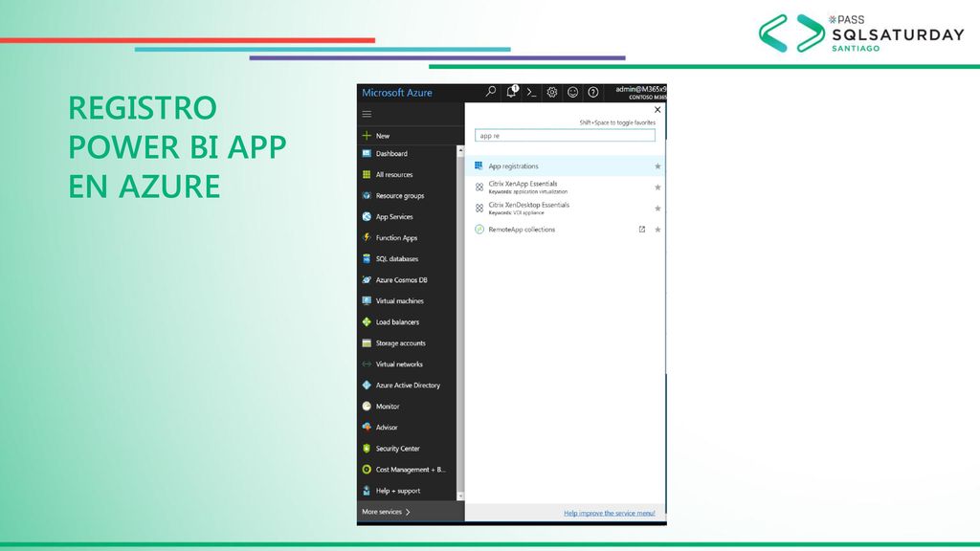
Task: Click the sidebar scroll up arrow
Action: point(460,150)
